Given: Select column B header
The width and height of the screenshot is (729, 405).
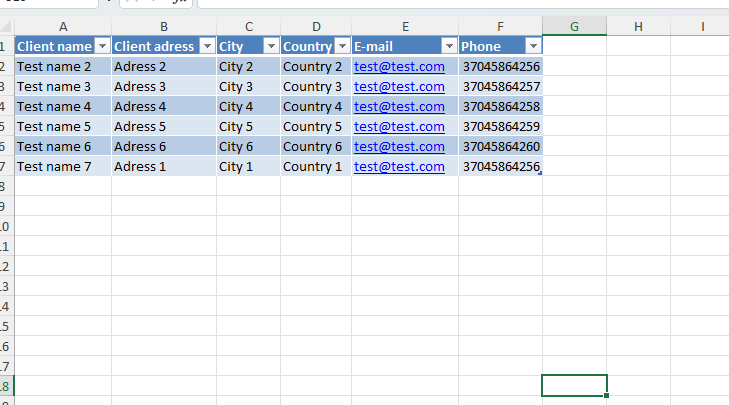Looking at the screenshot, I should click(x=164, y=27).
